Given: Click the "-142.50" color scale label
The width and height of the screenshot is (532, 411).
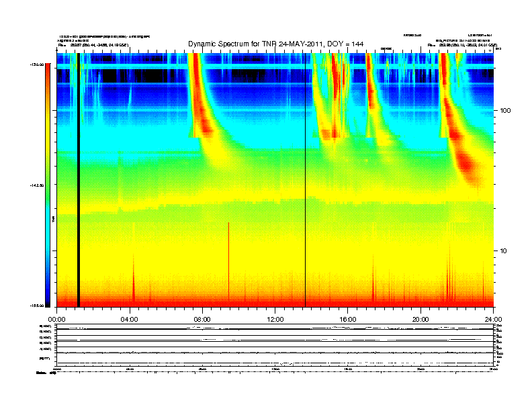Looking at the screenshot, I should click(37, 185).
